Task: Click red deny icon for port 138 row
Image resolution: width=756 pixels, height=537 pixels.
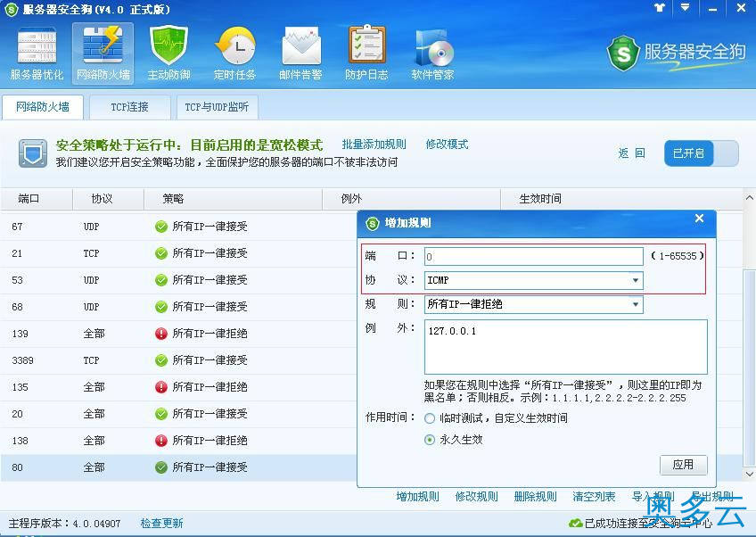Action: tap(161, 441)
